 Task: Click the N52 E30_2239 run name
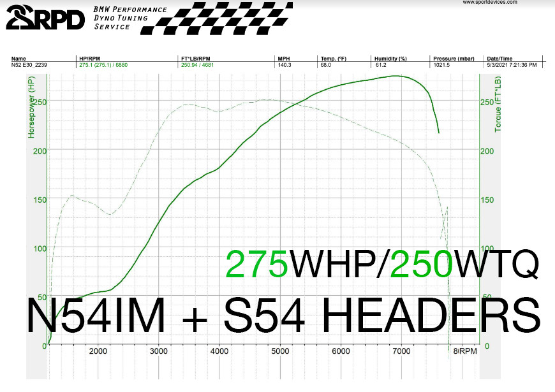click(30, 64)
